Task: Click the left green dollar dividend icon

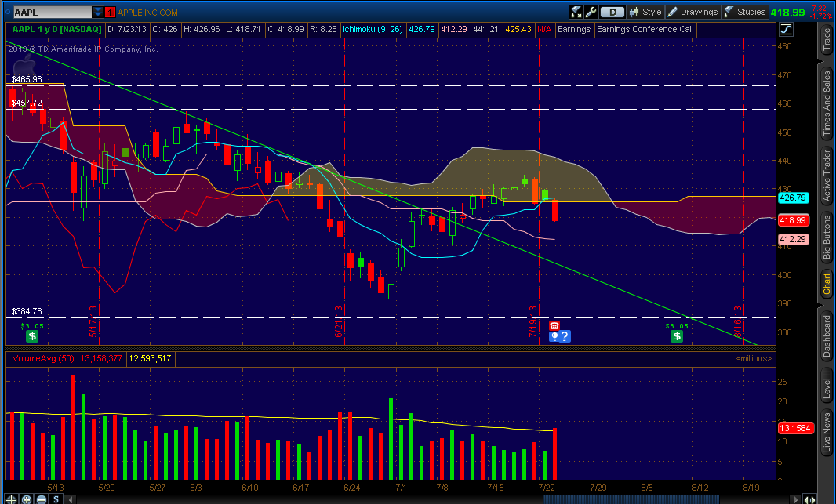Action: coord(32,336)
